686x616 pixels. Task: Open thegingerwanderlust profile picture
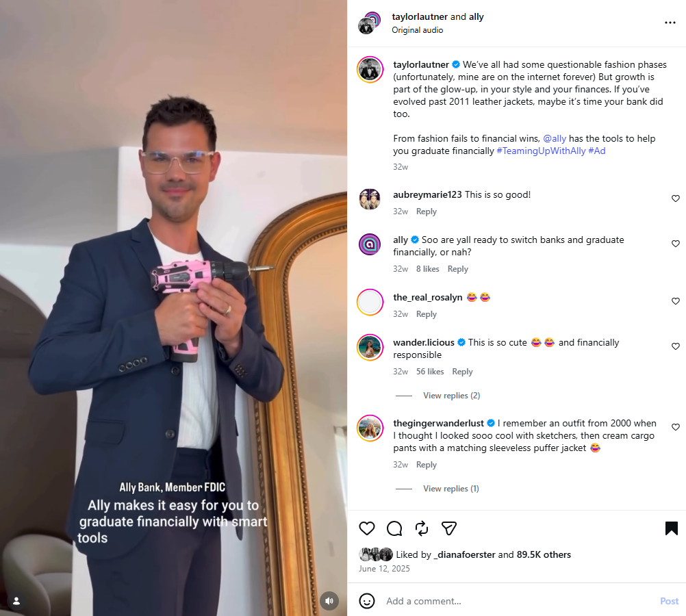tap(370, 428)
